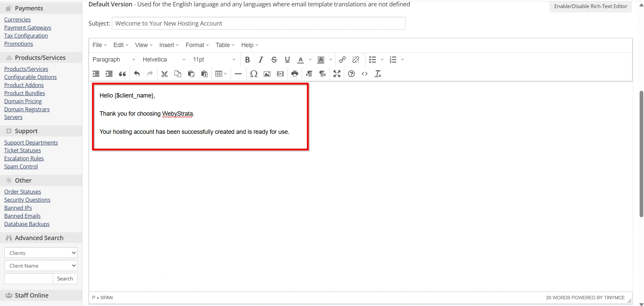644x306 pixels.
Task: Print the email template
Action: point(295,74)
